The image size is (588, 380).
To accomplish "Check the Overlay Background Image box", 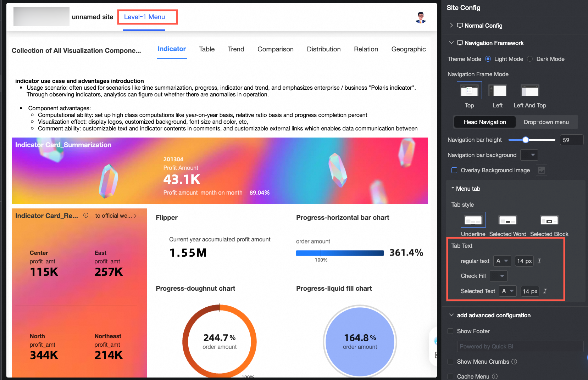I will pyautogui.click(x=454, y=170).
